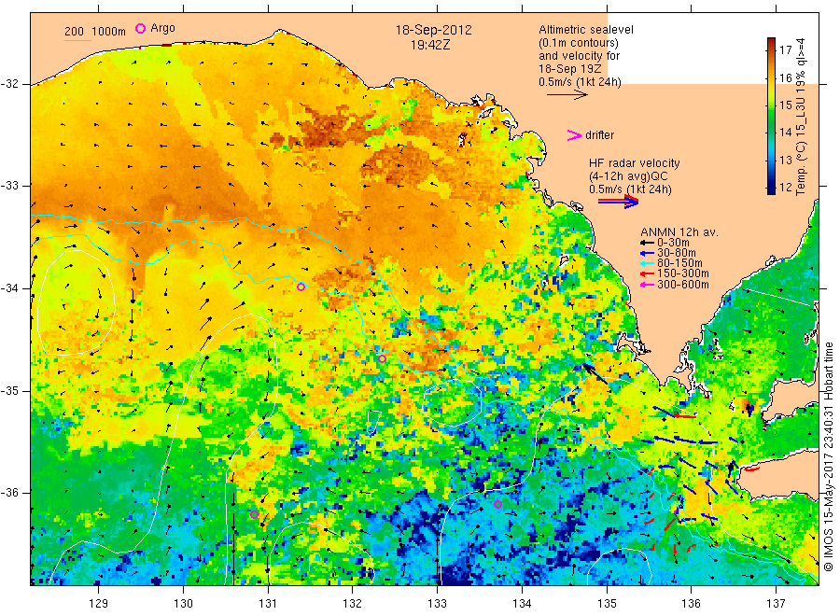Click the color bar tick label 15
Viewport: 840px width, 616px height.
[785, 105]
